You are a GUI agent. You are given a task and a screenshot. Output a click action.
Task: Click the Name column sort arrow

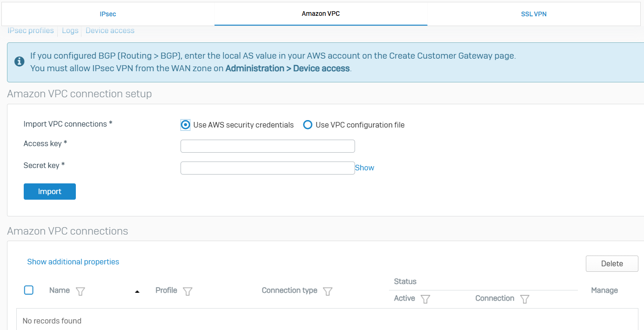click(137, 292)
